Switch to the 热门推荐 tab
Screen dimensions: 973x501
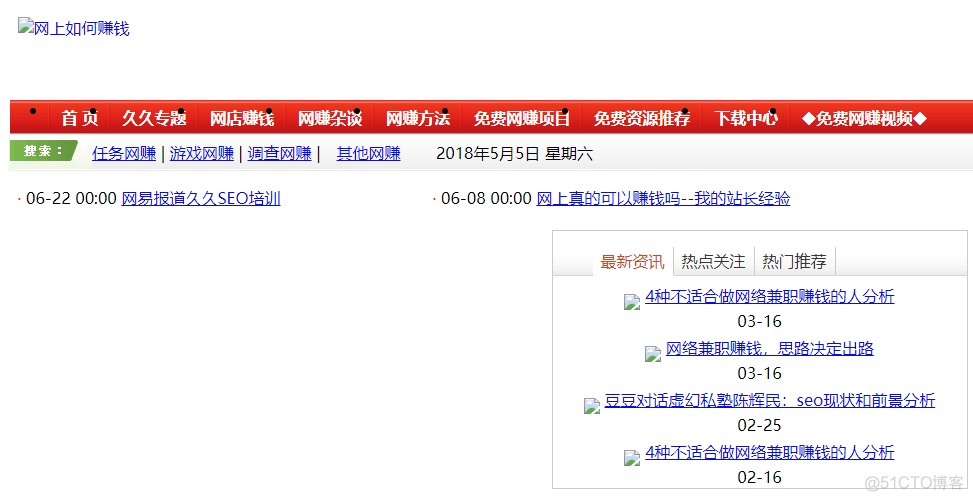794,262
